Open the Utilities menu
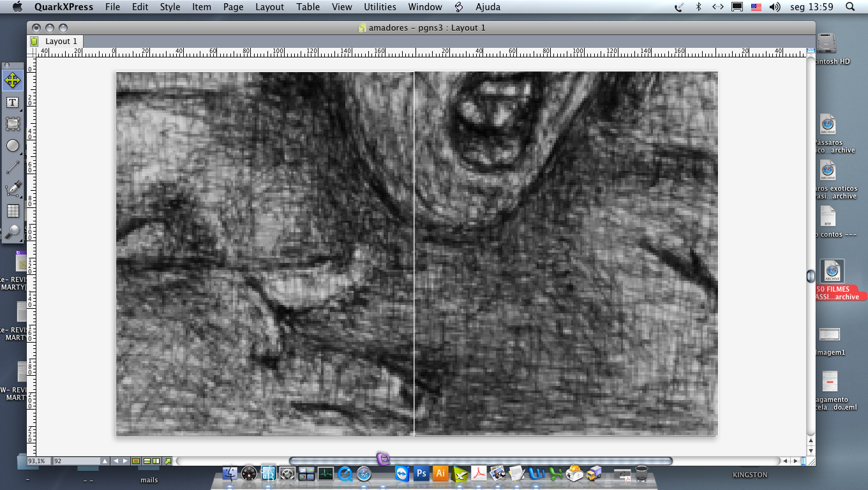 379,7
